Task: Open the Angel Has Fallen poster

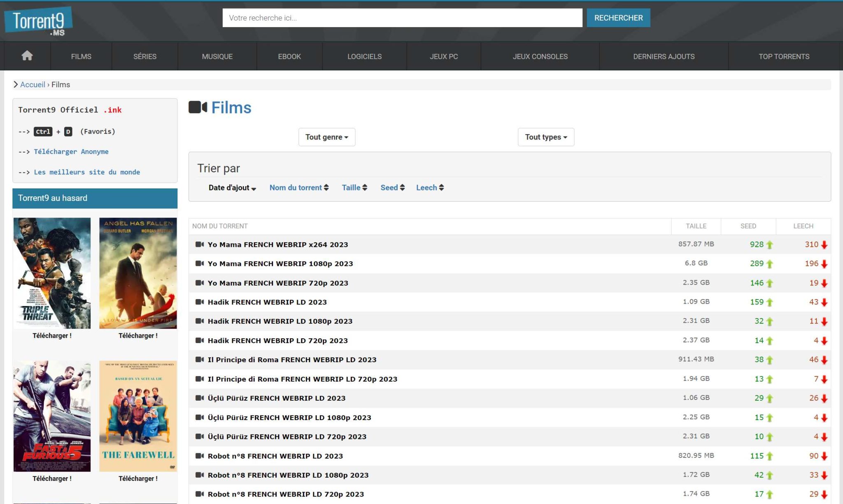Action: point(138,273)
